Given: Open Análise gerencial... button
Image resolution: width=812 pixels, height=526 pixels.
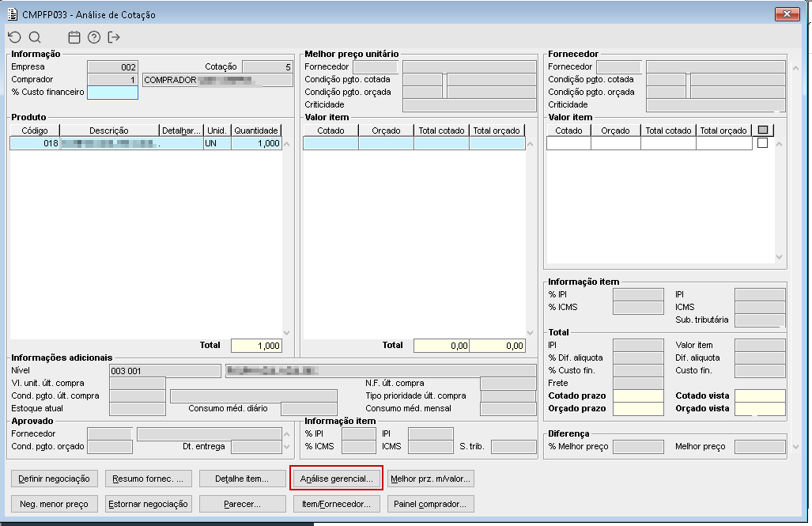Looking at the screenshot, I should click(336, 479).
